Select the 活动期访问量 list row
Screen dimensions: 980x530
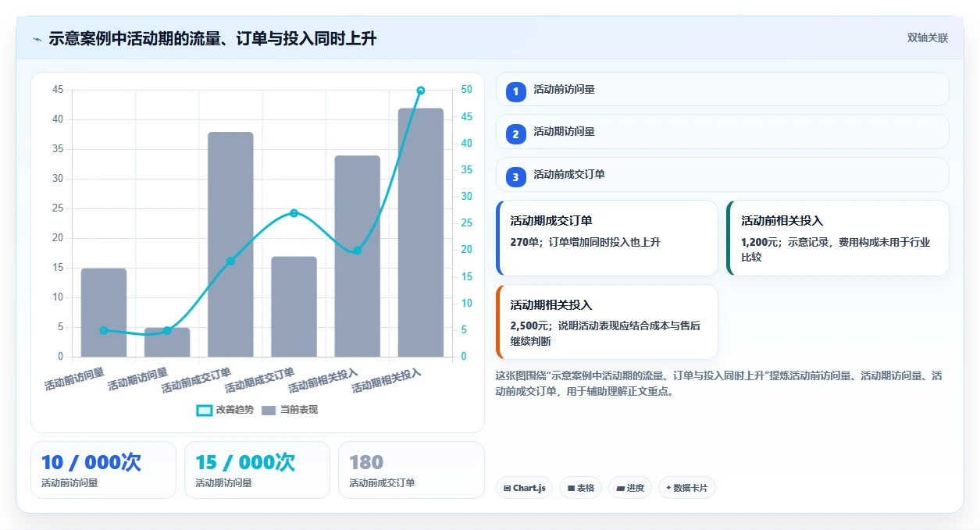click(x=722, y=132)
